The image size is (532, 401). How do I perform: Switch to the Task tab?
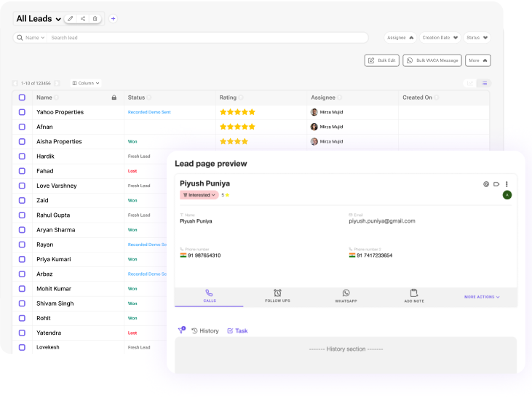tap(237, 331)
